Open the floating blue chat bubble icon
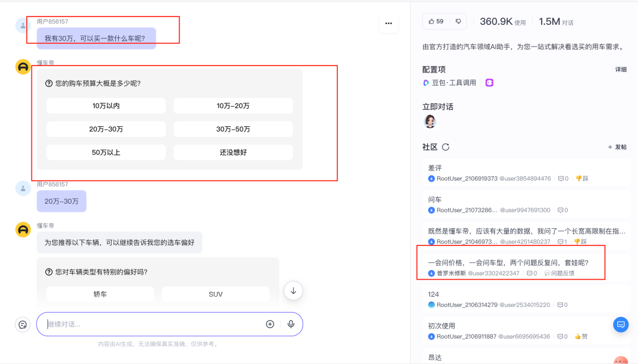The height and width of the screenshot is (364, 638). coord(621,324)
